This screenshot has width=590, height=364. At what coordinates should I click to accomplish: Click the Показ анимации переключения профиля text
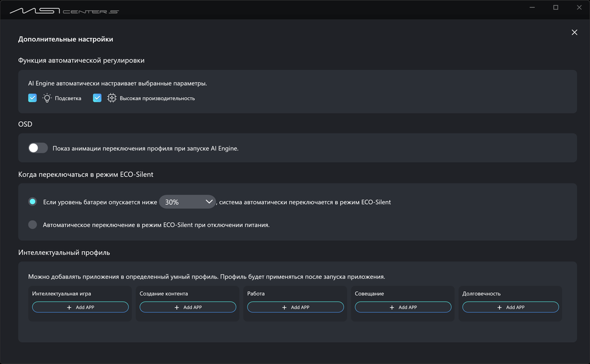[146, 149]
